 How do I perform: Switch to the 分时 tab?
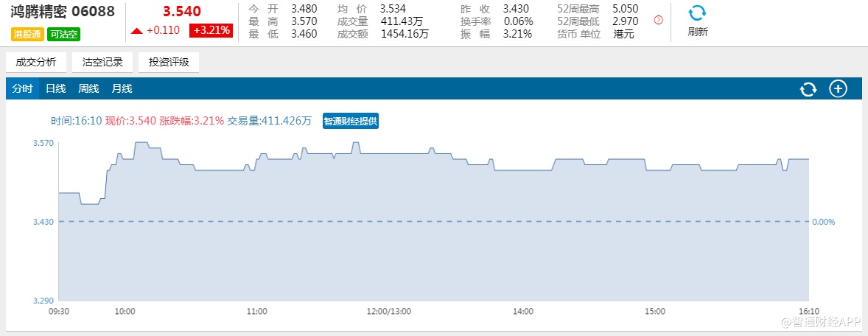coord(23,89)
